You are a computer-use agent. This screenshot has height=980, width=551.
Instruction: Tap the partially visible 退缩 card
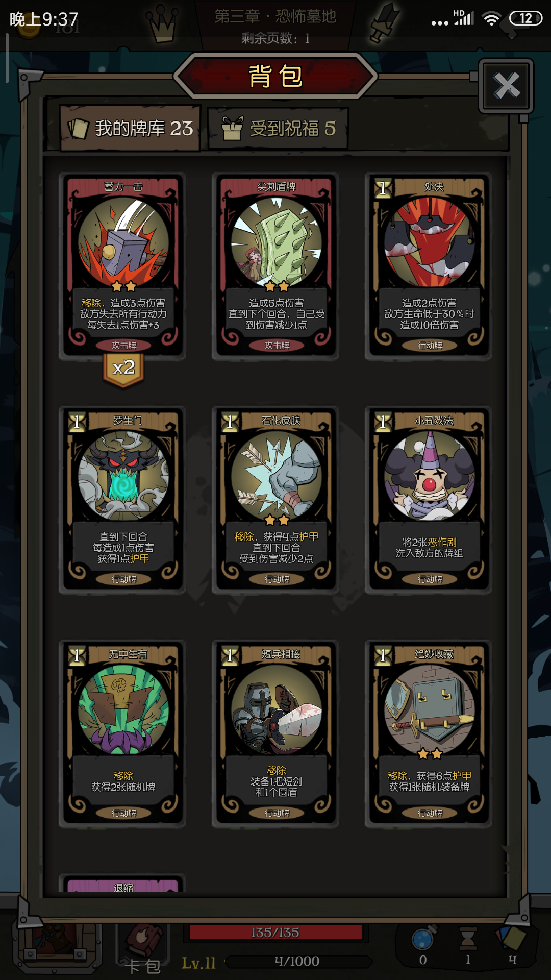click(x=122, y=884)
